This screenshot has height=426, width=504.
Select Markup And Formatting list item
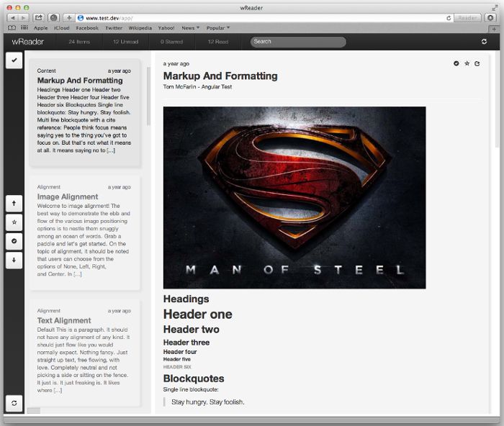coord(85,112)
